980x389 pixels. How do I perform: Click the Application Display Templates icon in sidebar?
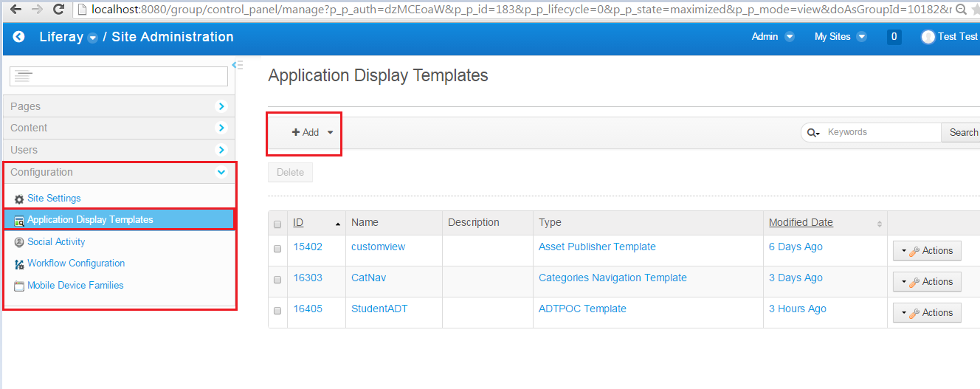19,220
